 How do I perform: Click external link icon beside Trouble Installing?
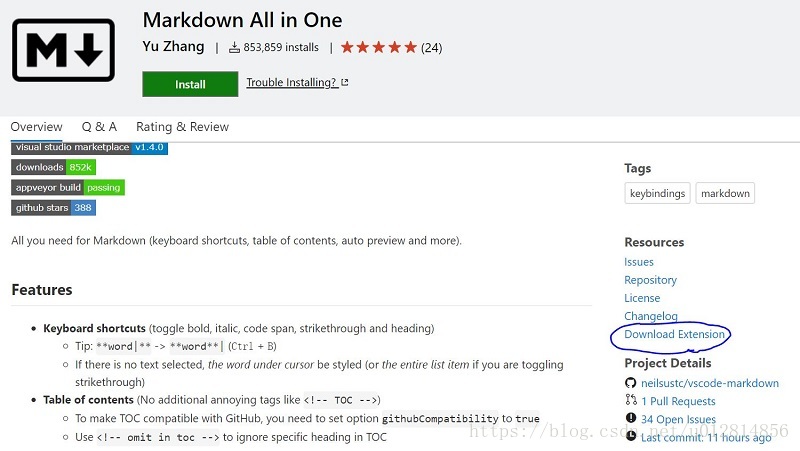pyautogui.click(x=345, y=83)
